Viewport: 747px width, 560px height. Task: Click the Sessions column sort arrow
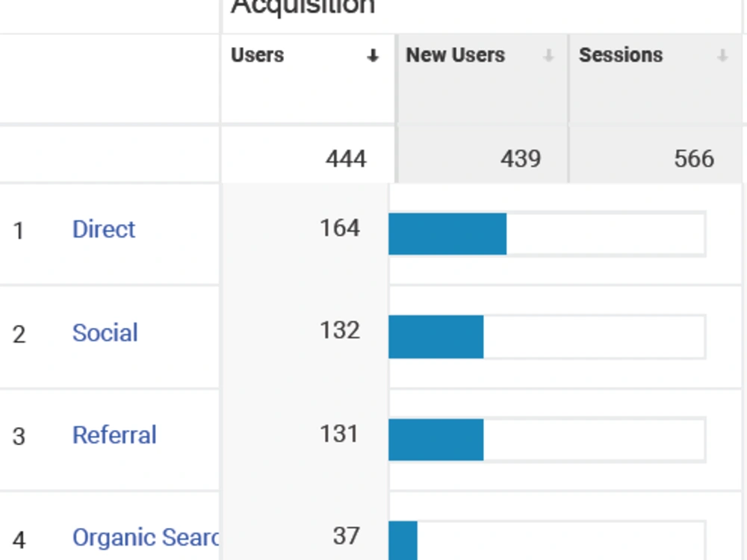722,56
